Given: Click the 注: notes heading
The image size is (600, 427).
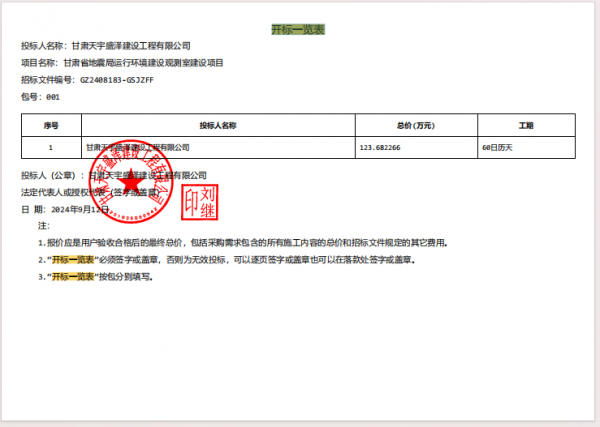Looking at the screenshot, I should pyautogui.click(x=43, y=226).
